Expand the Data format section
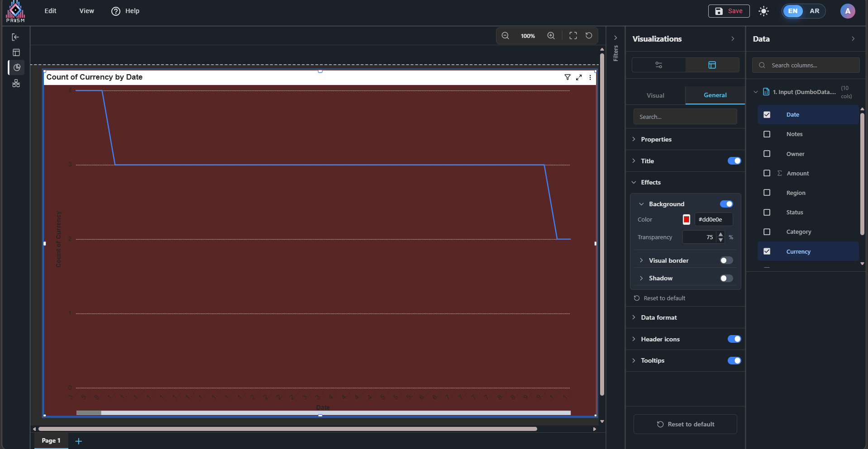The height and width of the screenshot is (449, 868). point(658,317)
